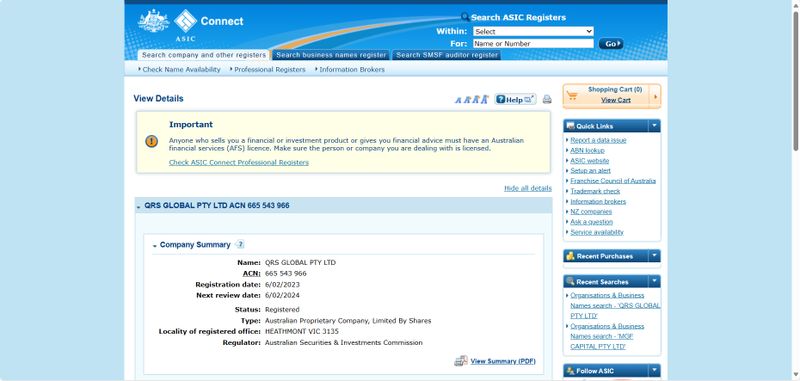Viewport: 800px width, 381px height.
Task: Open recent search for MGF CAPITAL PTY LTD
Action: (607, 336)
